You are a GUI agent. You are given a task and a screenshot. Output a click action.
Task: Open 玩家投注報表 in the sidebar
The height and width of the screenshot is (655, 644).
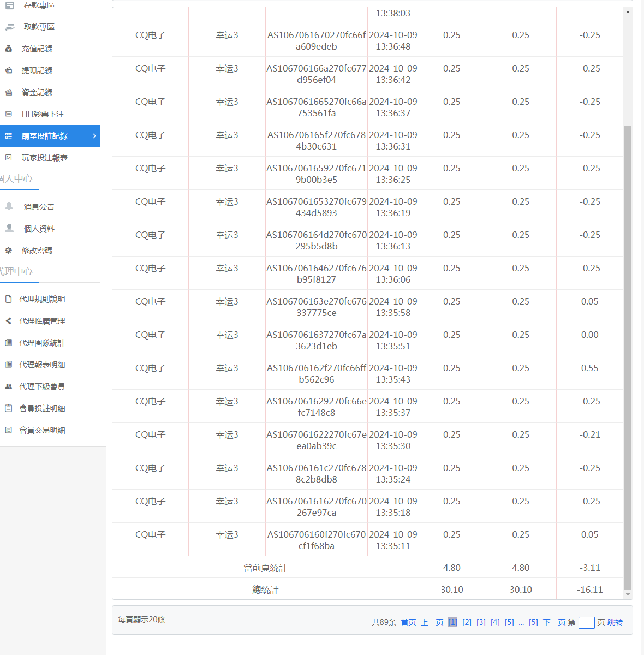(44, 158)
